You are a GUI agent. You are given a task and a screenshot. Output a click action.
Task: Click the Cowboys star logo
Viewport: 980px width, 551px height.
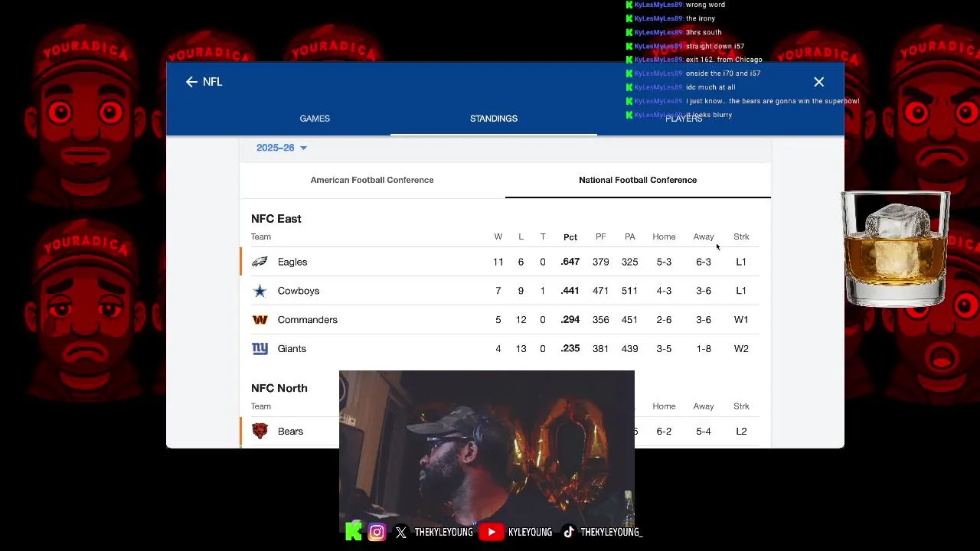260,291
